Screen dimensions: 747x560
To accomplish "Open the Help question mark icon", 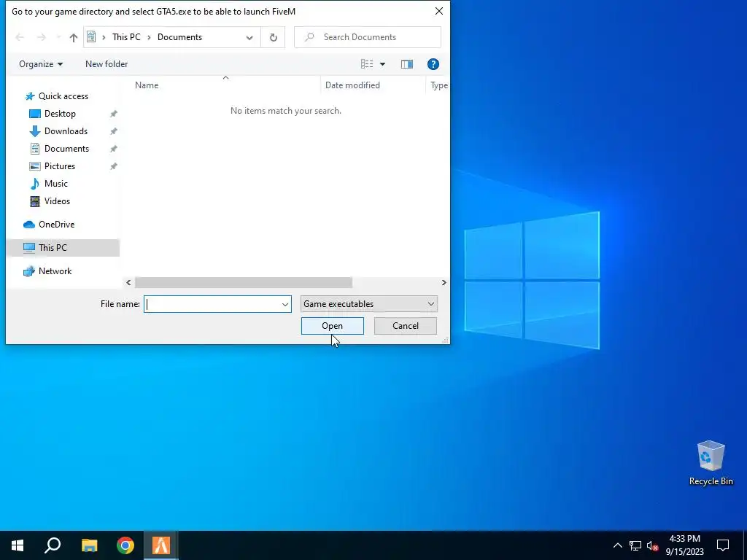I will (433, 64).
